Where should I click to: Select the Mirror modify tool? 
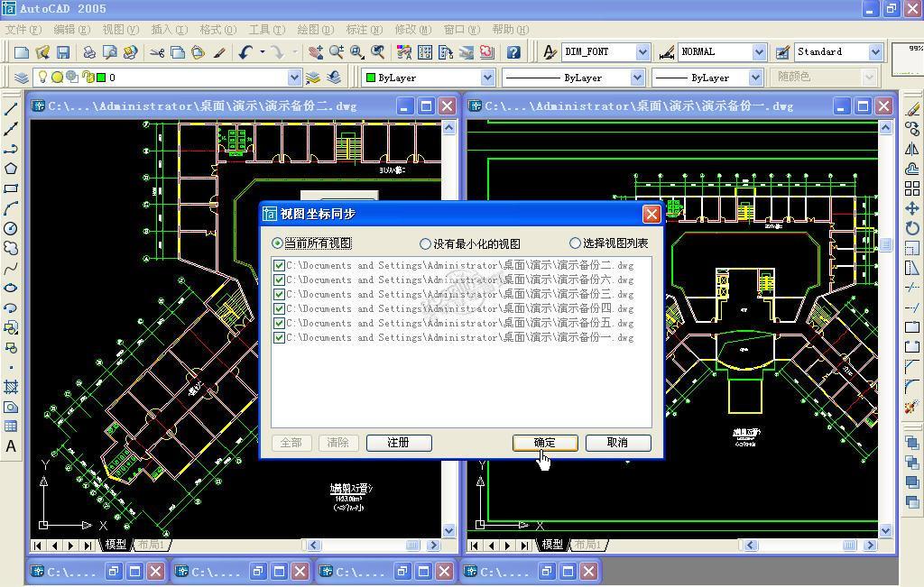tap(912, 149)
